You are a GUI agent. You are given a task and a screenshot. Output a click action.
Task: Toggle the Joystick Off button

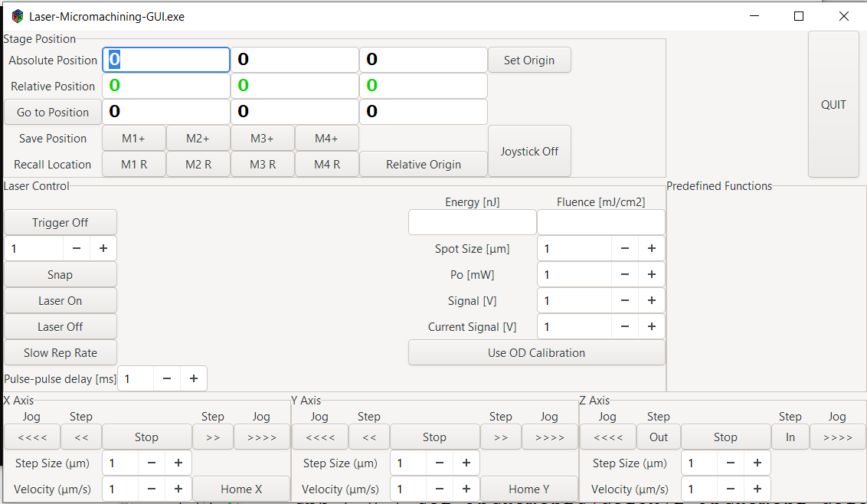tap(529, 152)
